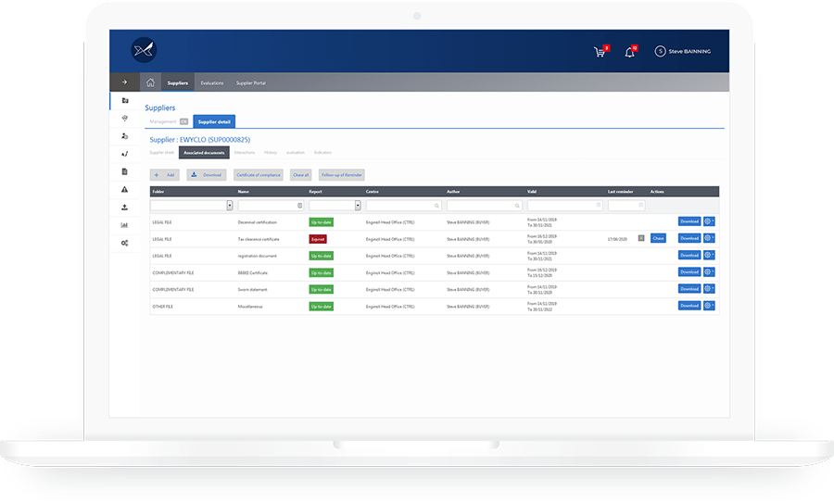834x504 pixels.
Task: Click the Add button
Action: (164, 175)
